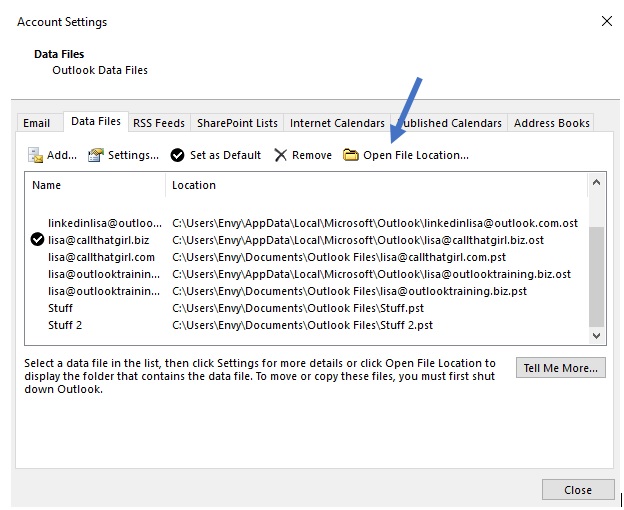
Task: Switch to Published Calendars tab
Action: tap(449, 123)
